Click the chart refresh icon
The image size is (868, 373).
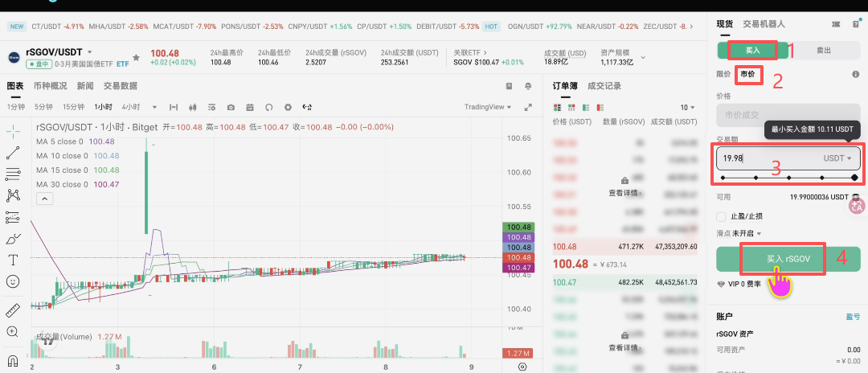pos(269,107)
